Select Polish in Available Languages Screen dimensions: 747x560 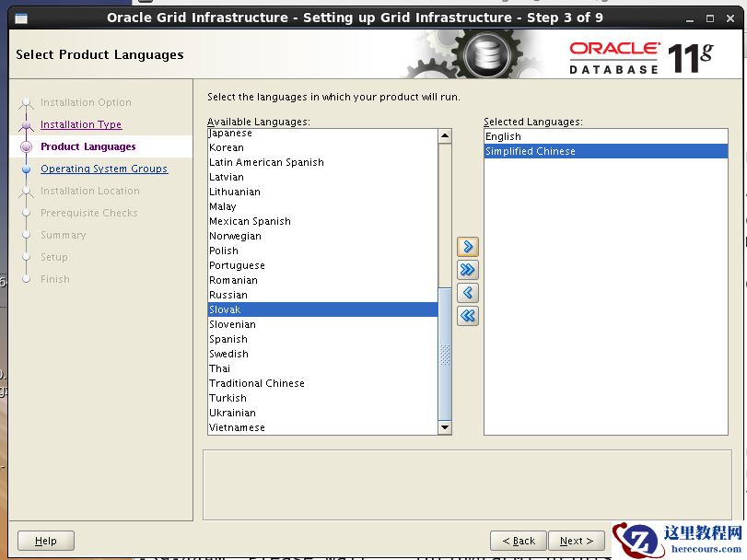(322, 251)
